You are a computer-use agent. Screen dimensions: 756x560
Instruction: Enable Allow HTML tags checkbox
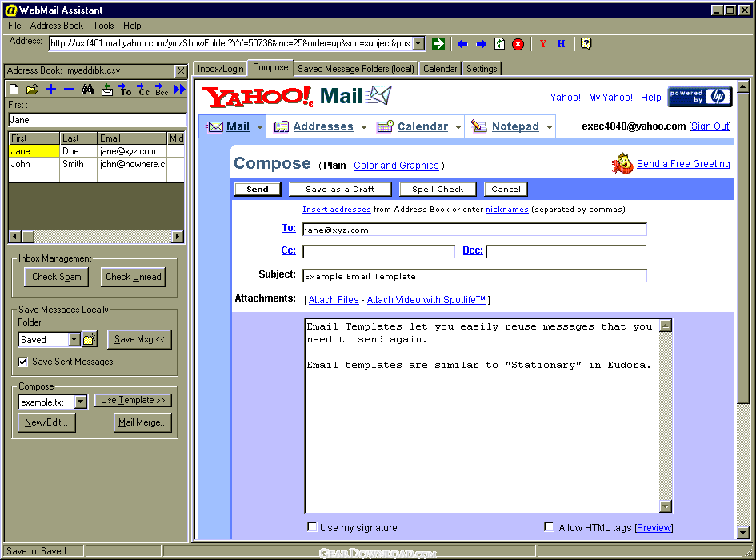click(x=549, y=526)
